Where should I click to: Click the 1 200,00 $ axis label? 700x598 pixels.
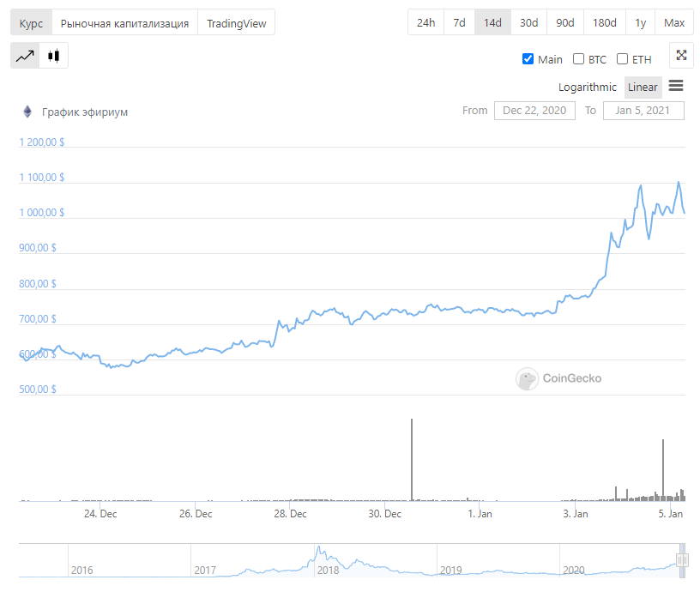point(41,142)
